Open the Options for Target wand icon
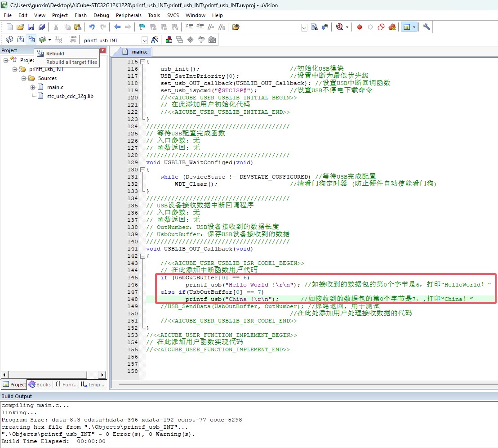 155,40
